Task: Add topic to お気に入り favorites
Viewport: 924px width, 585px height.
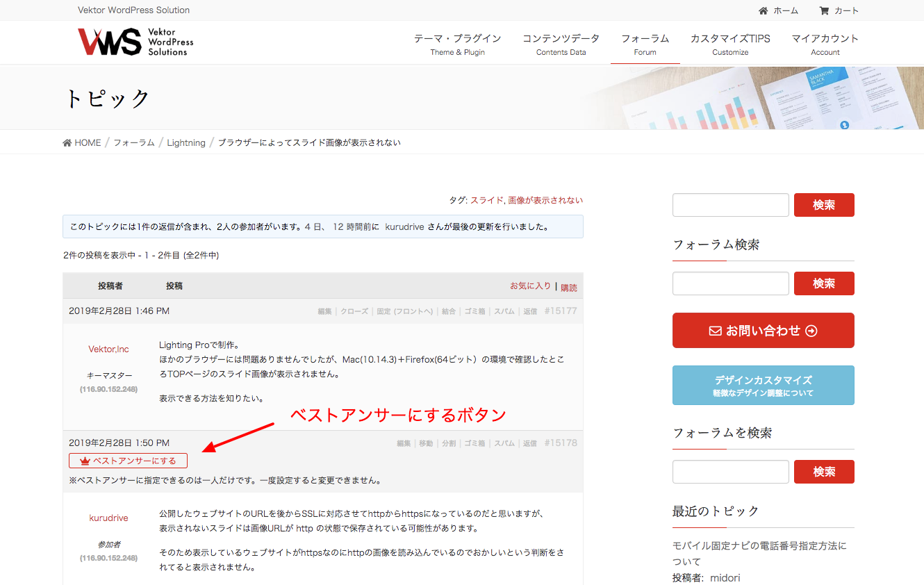Action: (531, 285)
